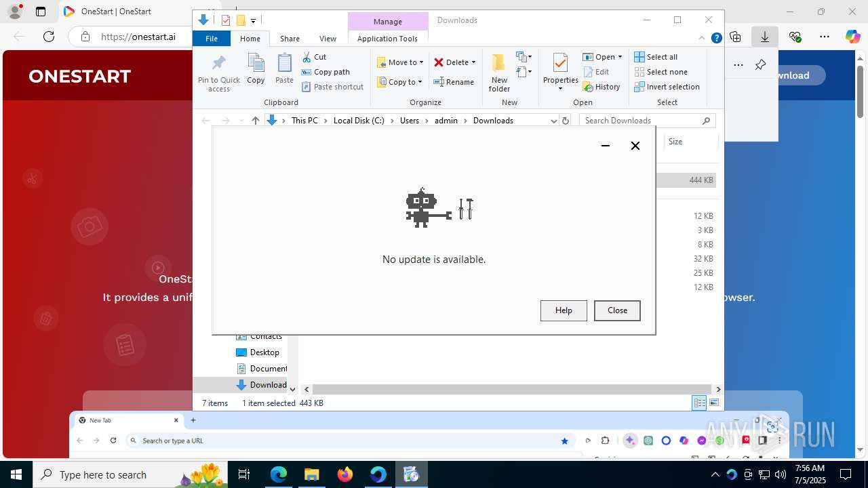
Task: Switch to the View ribbon tab
Action: pyautogui.click(x=328, y=39)
